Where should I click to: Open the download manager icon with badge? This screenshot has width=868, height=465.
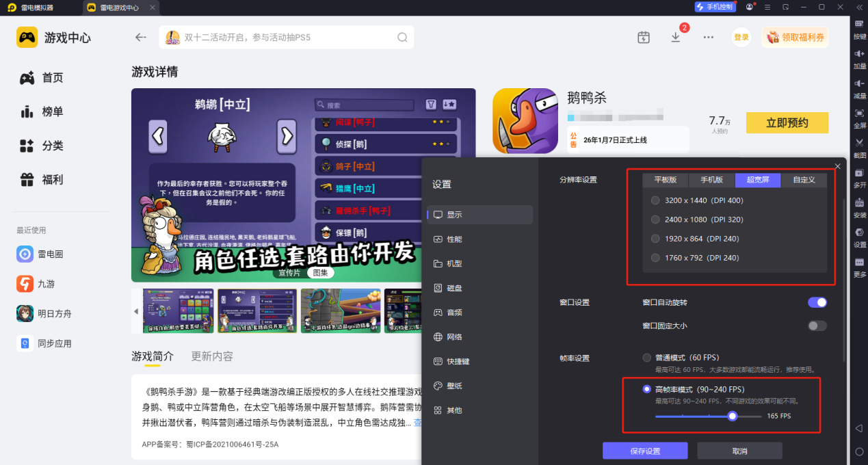[x=676, y=37]
